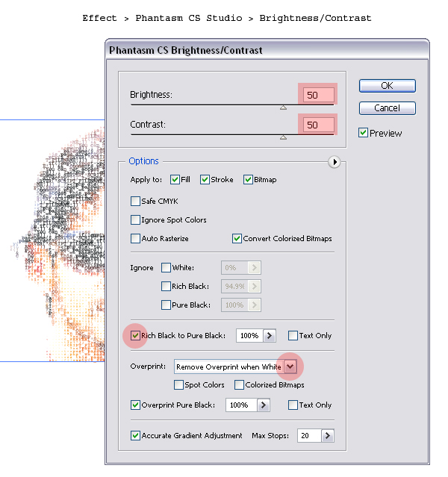Check Ignore Rich Black option
Screen dimensions: 448x477
point(166,286)
